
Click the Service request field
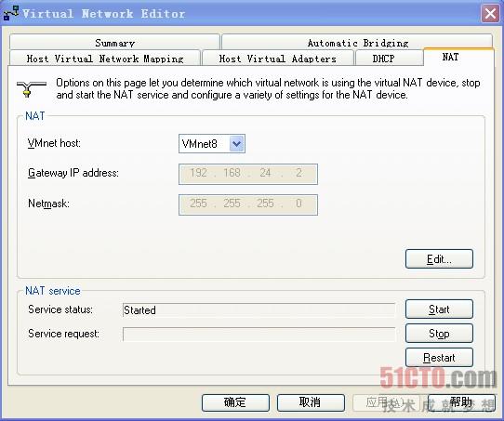[x=259, y=334]
